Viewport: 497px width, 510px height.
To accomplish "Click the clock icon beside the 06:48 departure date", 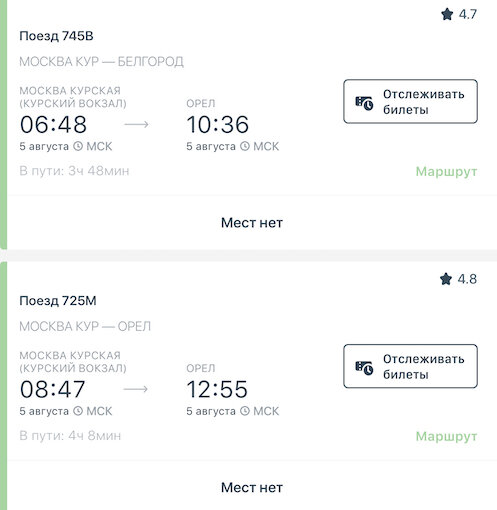I will tap(78, 146).
